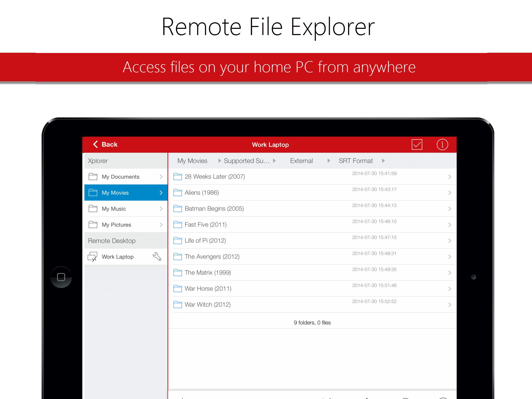Navigate to External breadcrumb
The image size is (532, 399).
(301, 161)
